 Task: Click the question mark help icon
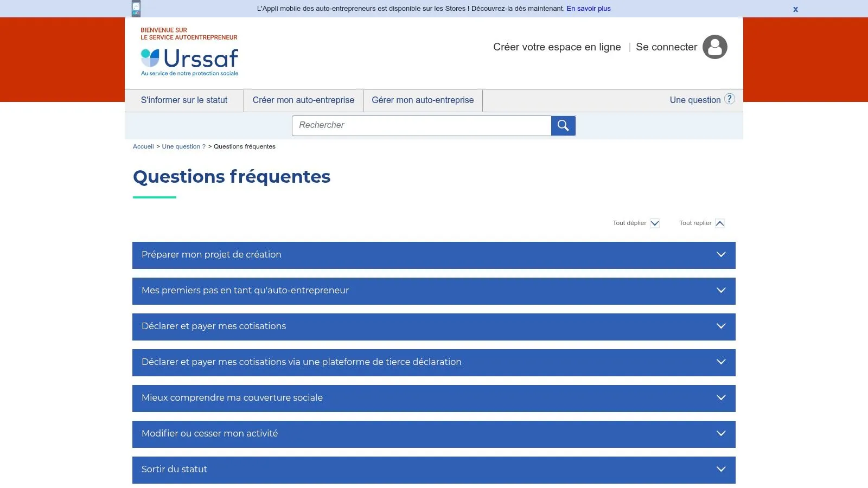[x=730, y=99]
